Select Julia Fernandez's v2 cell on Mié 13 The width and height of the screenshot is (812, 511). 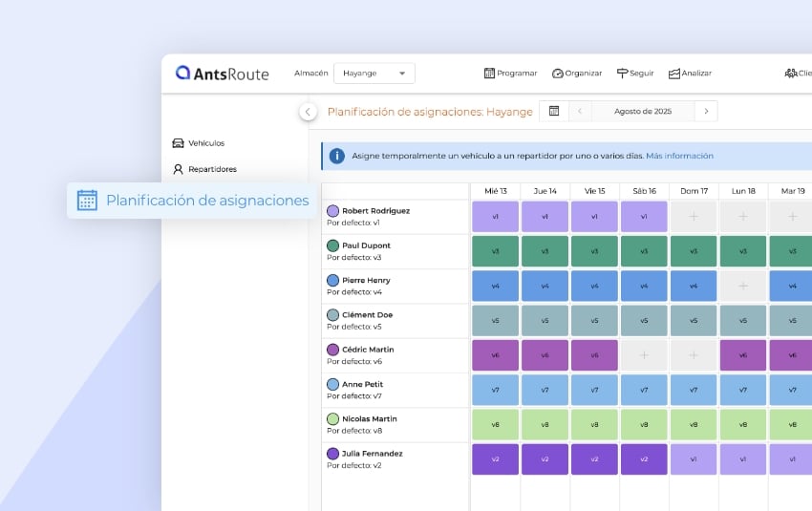(x=495, y=459)
